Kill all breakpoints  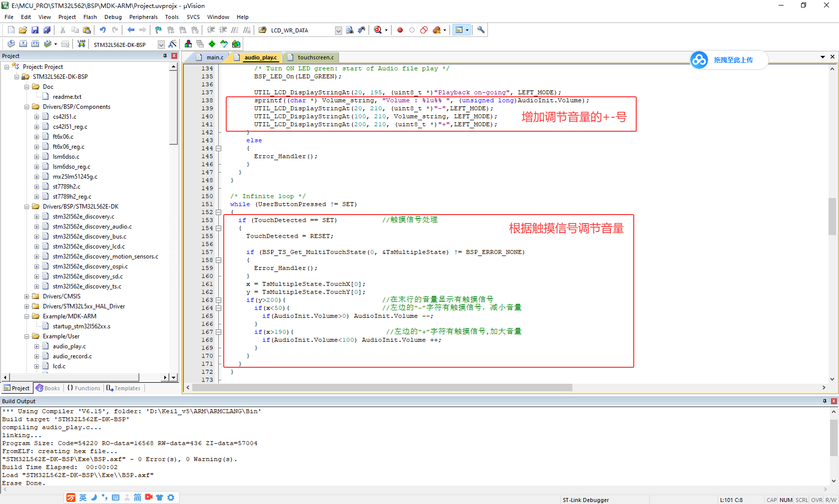[437, 30]
